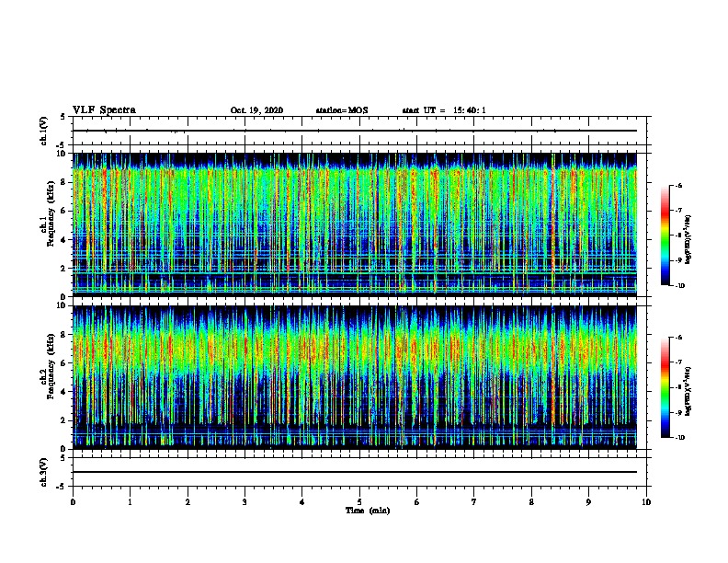Screen dimensions: 728x563
Task: Click time axis tick label "7"
Action: tap(473, 502)
